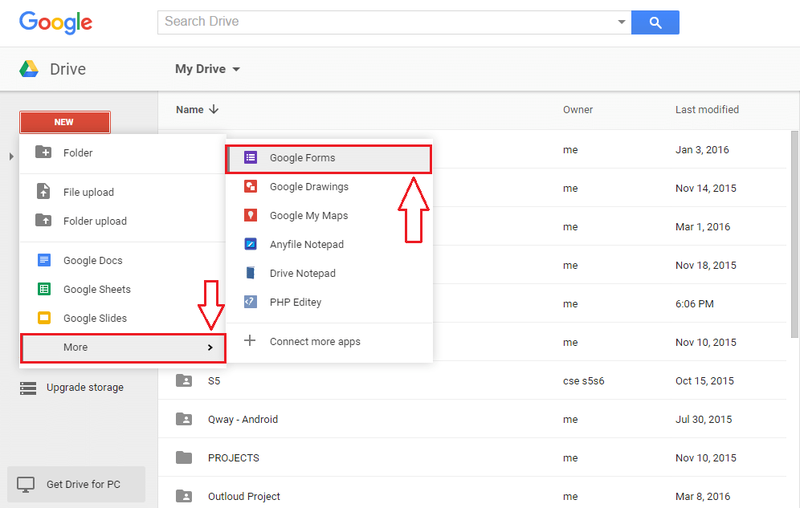Open the S5 folder row

pos(472,380)
